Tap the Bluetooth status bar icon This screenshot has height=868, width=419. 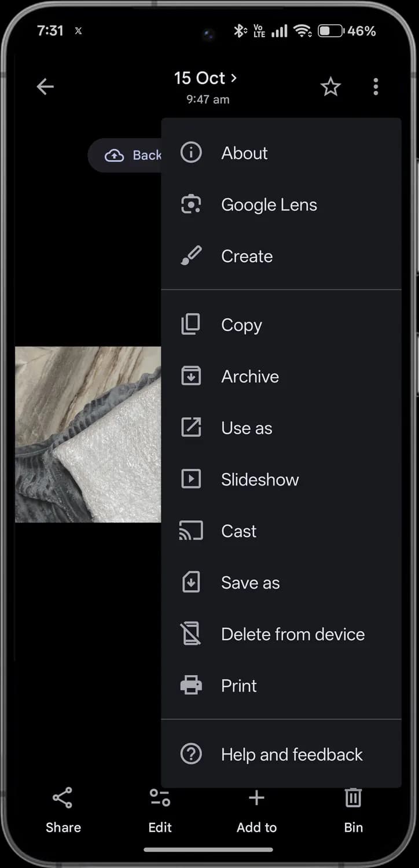[240, 31]
